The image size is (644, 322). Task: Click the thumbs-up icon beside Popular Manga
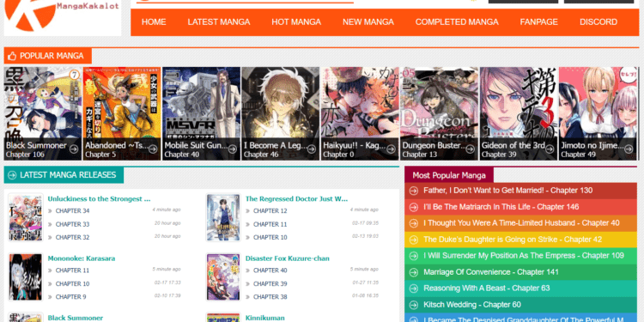click(x=12, y=56)
